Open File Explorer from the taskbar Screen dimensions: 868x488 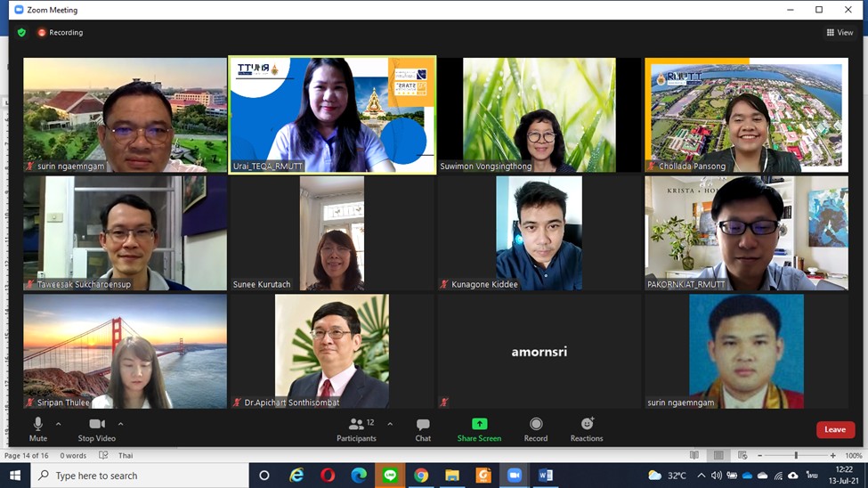pyautogui.click(x=451, y=476)
